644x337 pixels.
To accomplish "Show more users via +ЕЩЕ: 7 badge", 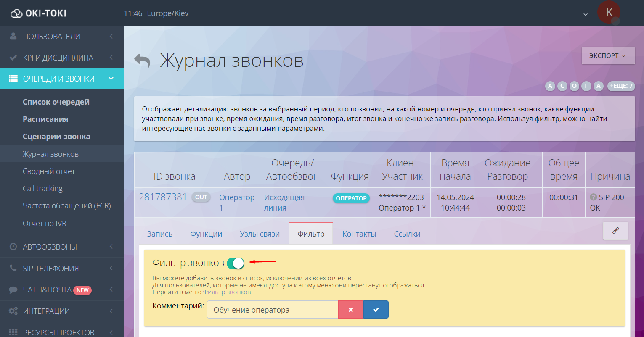I will (x=620, y=86).
